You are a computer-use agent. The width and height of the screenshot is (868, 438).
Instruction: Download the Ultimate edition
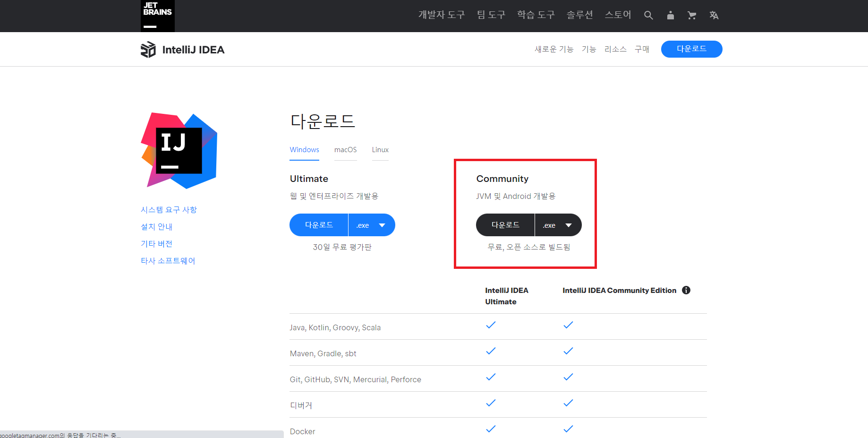point(319,225)
